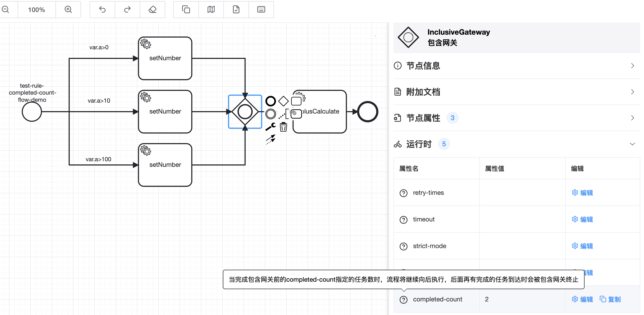The height and width of the screenshot is (315, 644).
Task: Click the copy icon in toolbar
Action: (x=186, y=10)
